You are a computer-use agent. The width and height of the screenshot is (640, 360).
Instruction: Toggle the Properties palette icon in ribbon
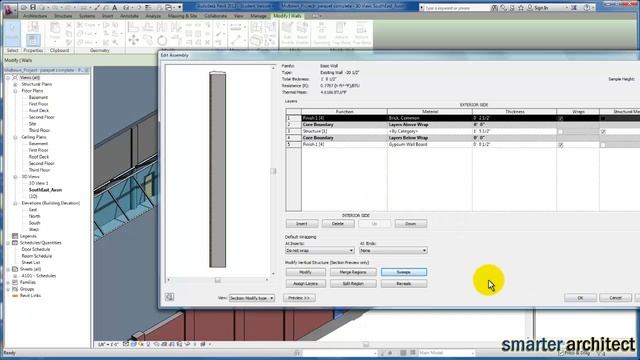(33, 40)
